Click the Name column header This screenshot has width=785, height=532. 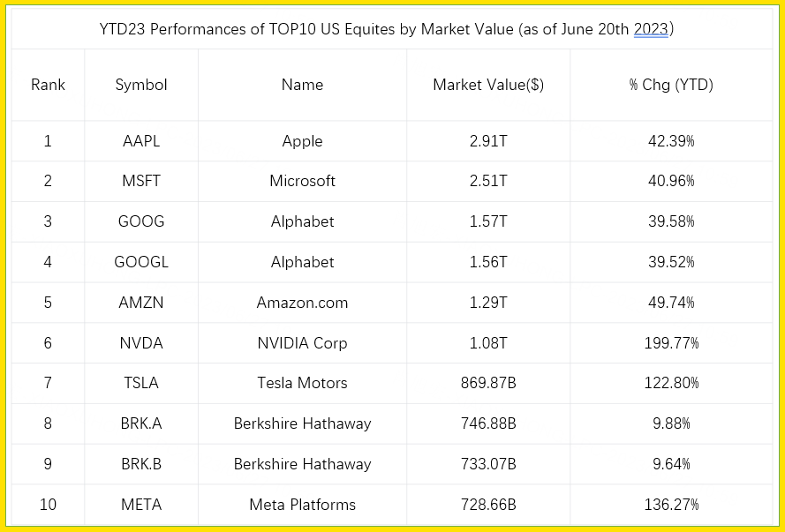tap(302, 85)
